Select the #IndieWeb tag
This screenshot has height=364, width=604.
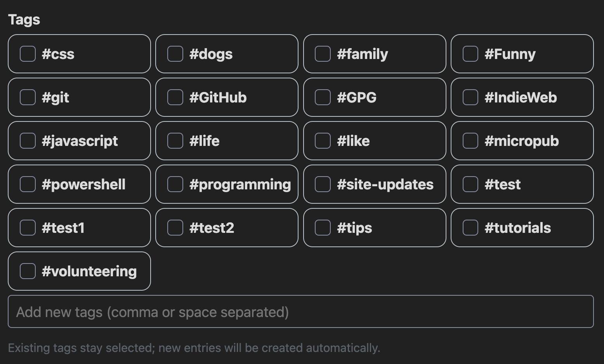pos(470,97)
